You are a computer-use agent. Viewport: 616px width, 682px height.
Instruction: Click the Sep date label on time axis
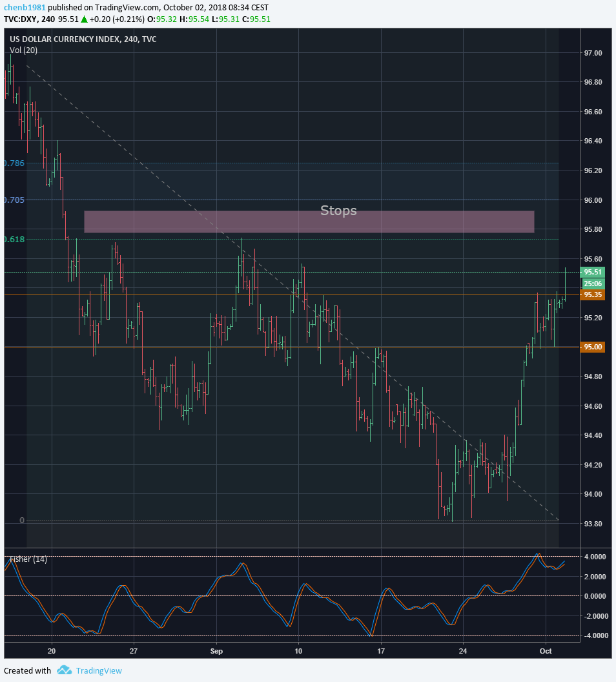coord(216,651)
